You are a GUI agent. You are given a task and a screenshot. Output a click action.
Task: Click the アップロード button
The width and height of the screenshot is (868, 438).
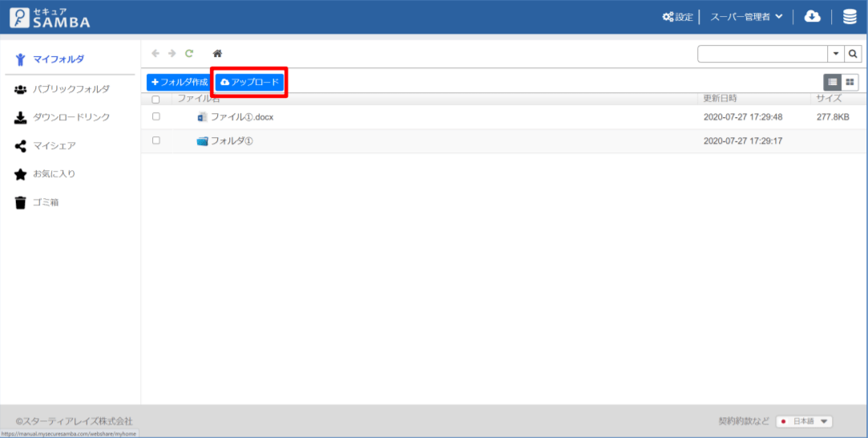coord(250,82)
